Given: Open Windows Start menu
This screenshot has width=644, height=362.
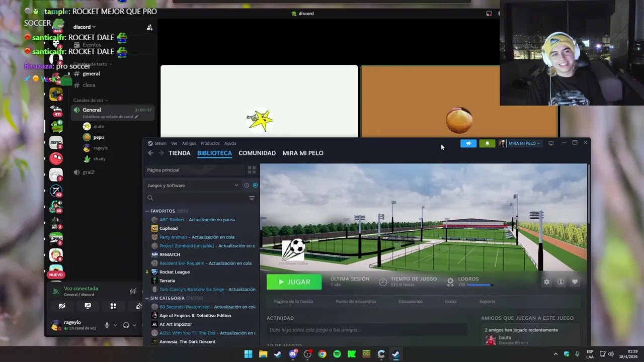Looking at the screenshot, I should coord(249,354).
